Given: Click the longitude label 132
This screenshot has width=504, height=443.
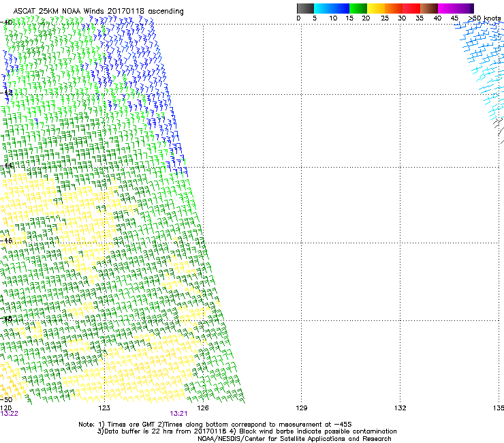Looking at the screenshot, I should click(400, 408).
